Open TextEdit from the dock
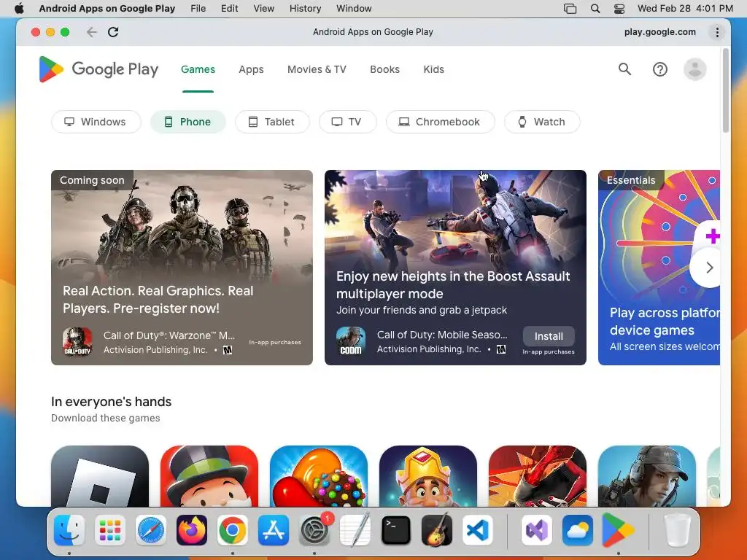Screen dimensions: 747x560 (355, 530)
